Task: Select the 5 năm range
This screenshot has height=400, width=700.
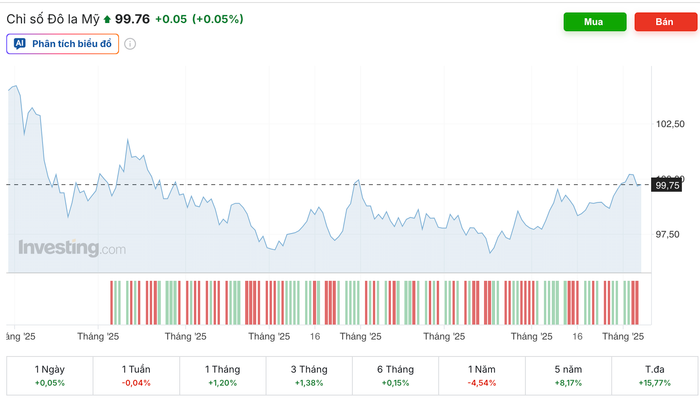Action: click(x=568, y=376)
